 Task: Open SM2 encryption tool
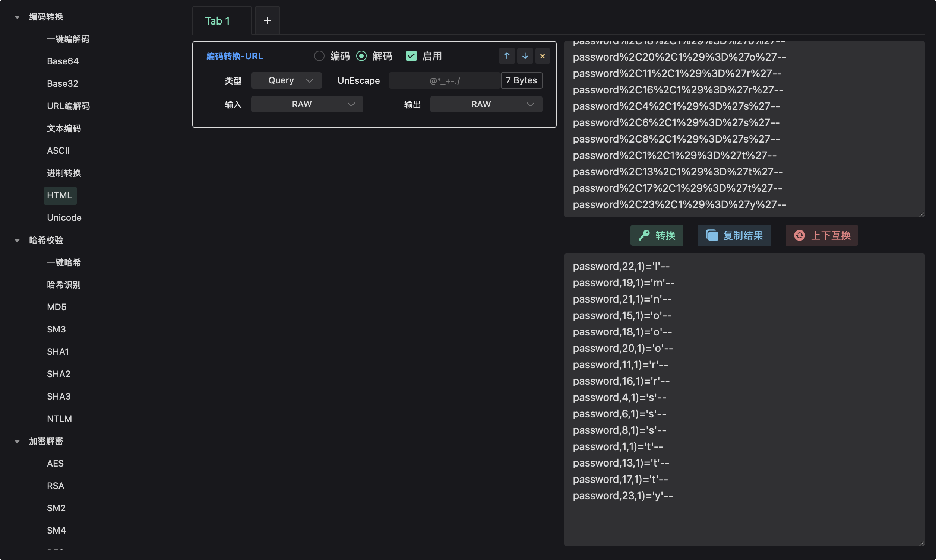click(56, 508)
